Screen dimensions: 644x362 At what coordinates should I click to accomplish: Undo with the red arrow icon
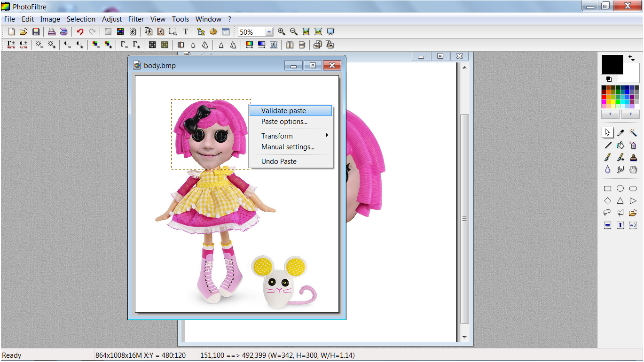pyautogui.click(x=80, y=31)
